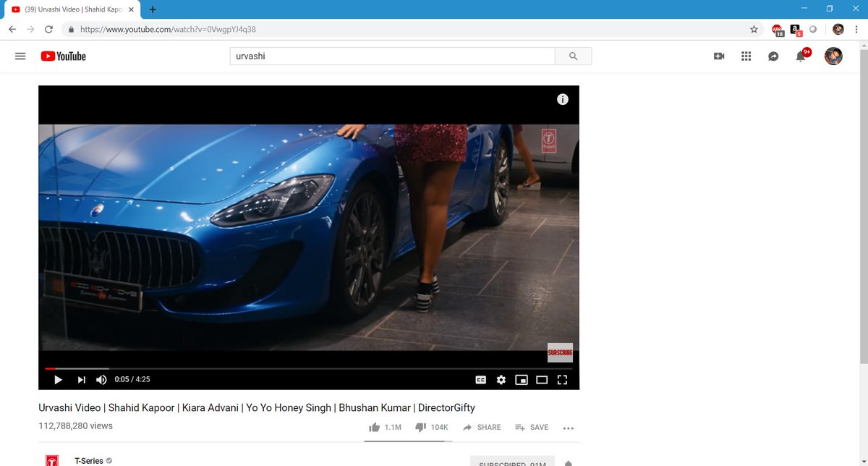
Task: Open the create video camera icon
Action: [x=719, y=56]
